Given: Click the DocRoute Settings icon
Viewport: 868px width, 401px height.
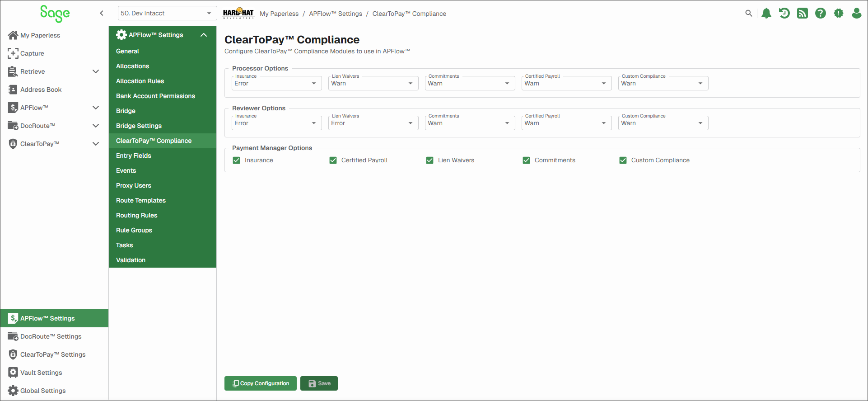Looking at the screenshot, I should tap(13, 336).
